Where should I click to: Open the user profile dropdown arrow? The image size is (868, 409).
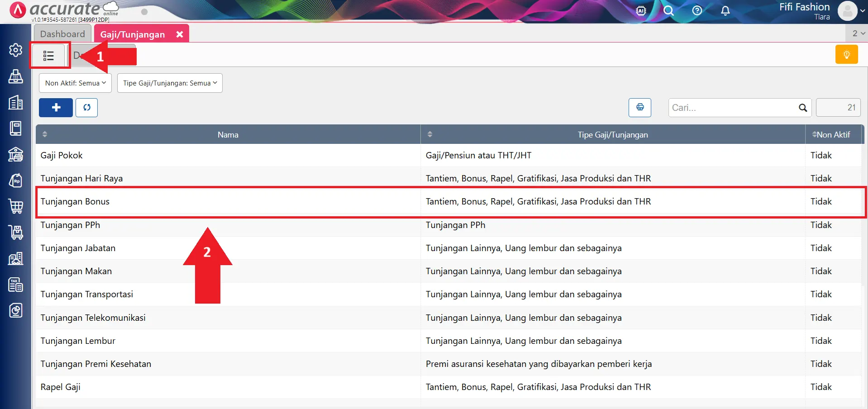(x=862, y=11)
